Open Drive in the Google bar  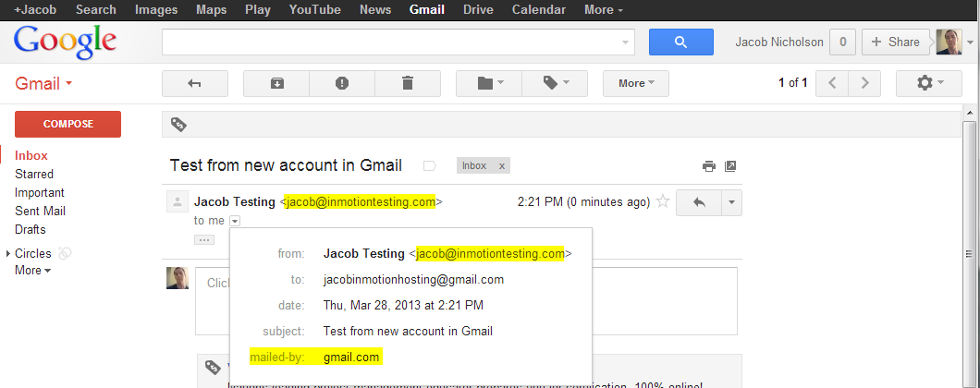(478, 9)
